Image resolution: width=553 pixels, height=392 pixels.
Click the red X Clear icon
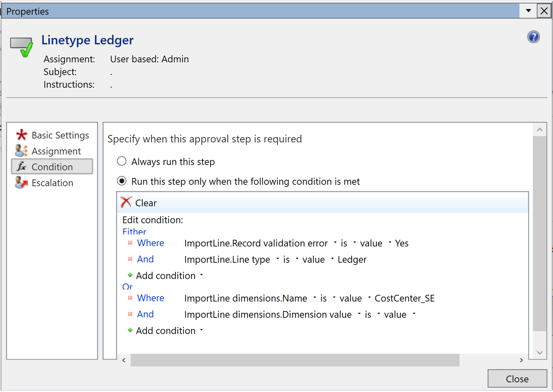[x=126, y=202]
